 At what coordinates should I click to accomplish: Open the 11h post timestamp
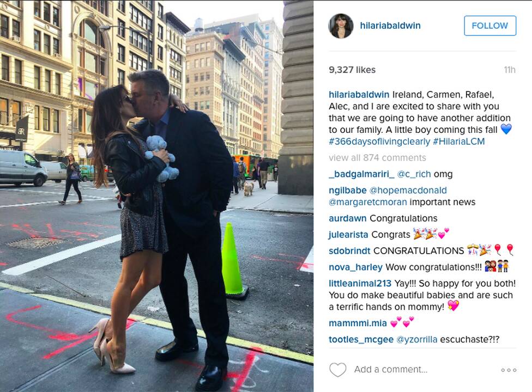(x=510, y=70)
